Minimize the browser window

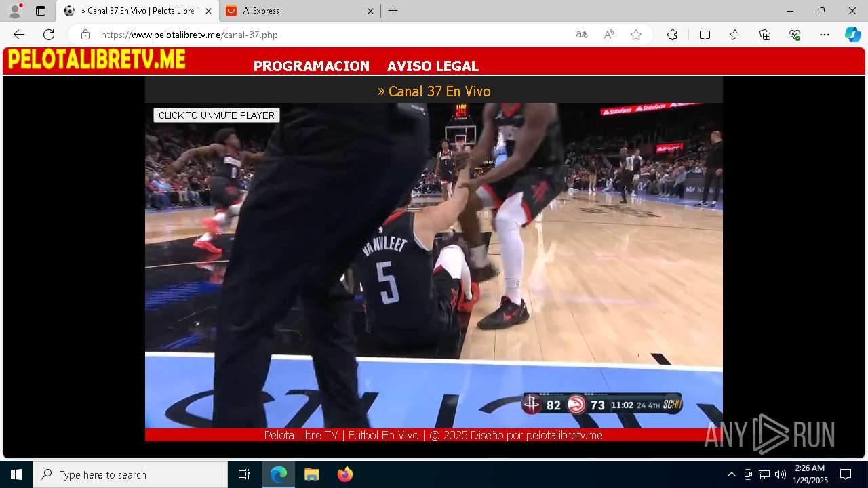coord(790,11)
